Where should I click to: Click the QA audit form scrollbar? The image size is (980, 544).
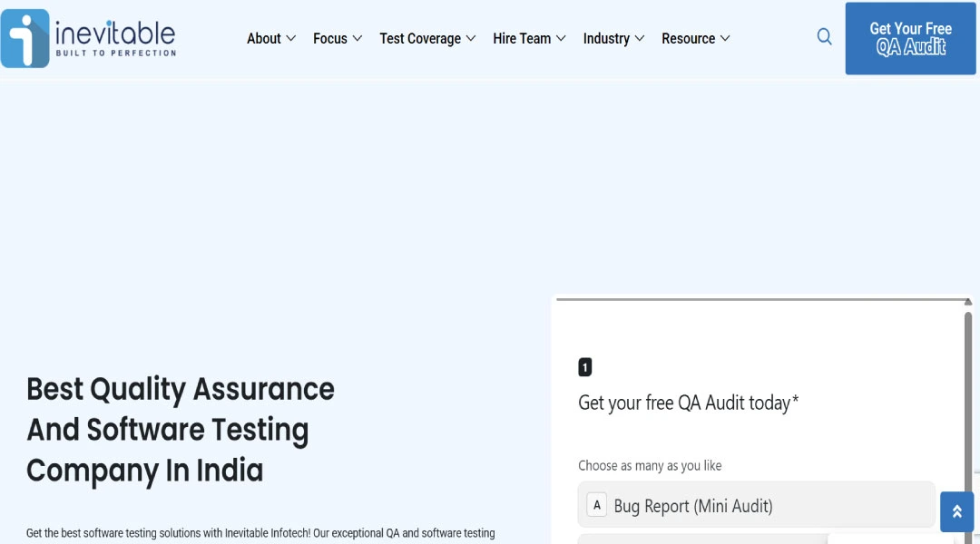point(968,399)
